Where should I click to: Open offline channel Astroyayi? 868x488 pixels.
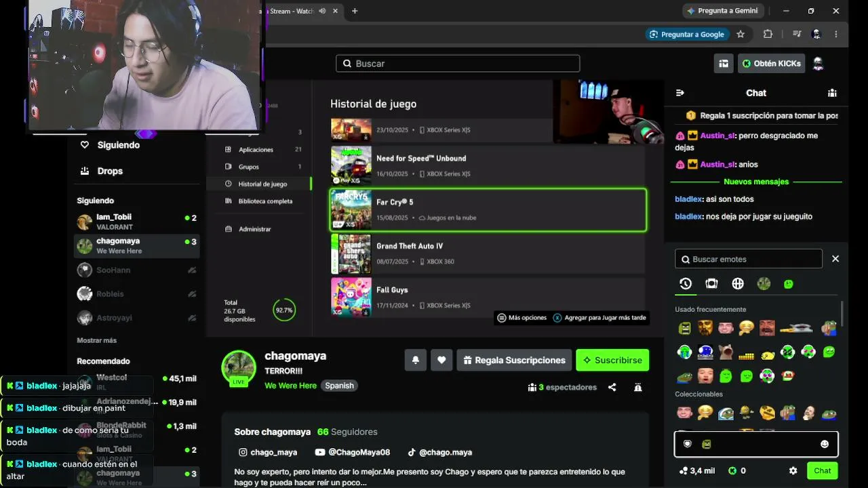pyautogui.click(x=136, y=317)
